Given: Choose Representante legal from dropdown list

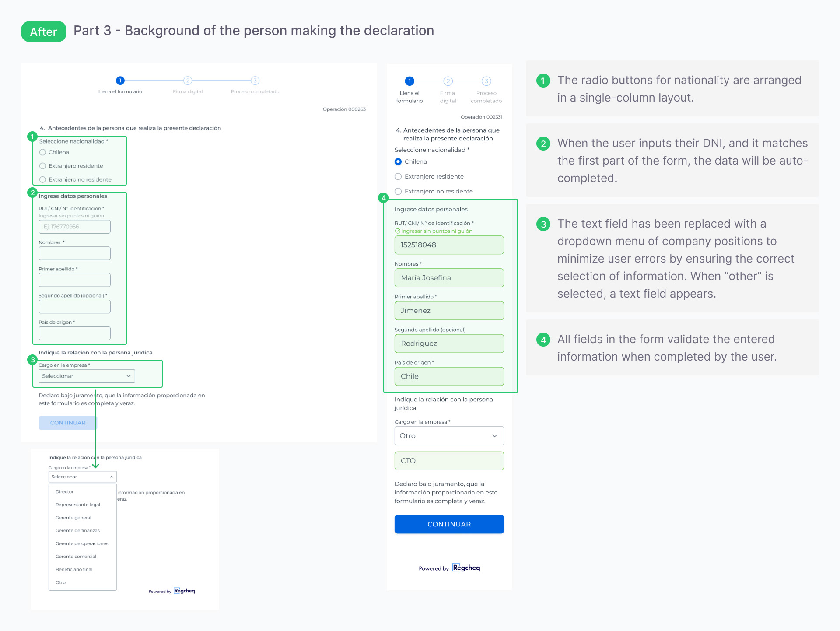Looking at the screenshot, I should [x=78, y=505].
